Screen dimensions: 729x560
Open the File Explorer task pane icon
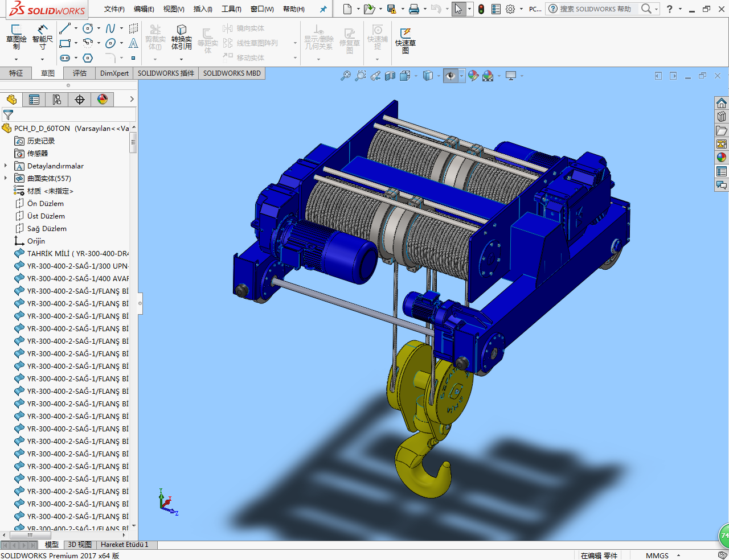point(722,130)
